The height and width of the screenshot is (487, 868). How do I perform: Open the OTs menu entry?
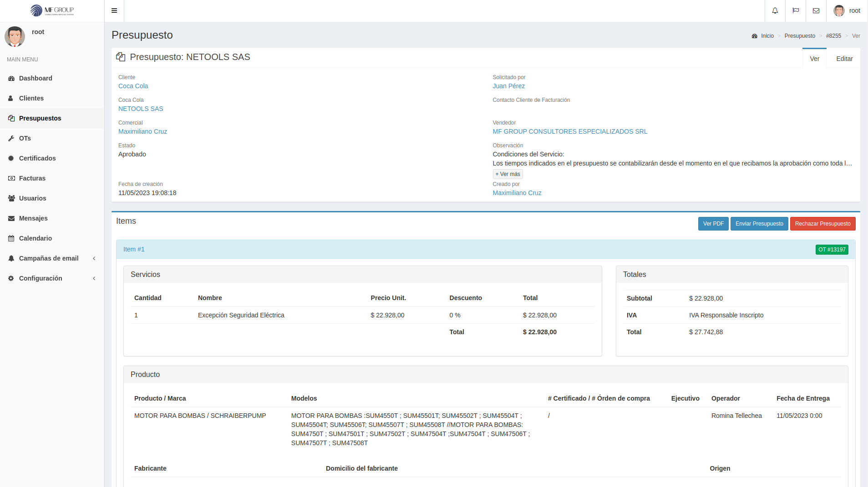(x=25, y=138)
